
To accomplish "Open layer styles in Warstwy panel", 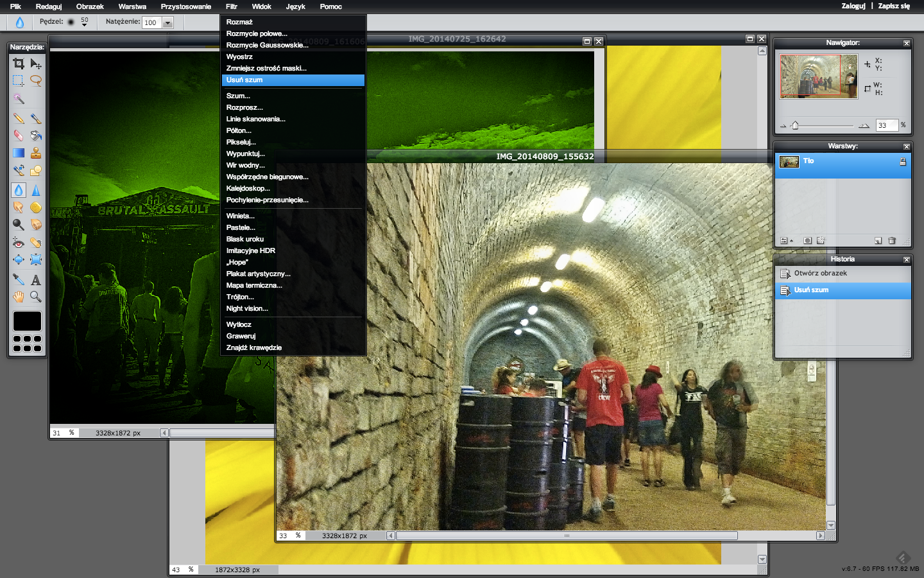I will (x=820, y=241).
